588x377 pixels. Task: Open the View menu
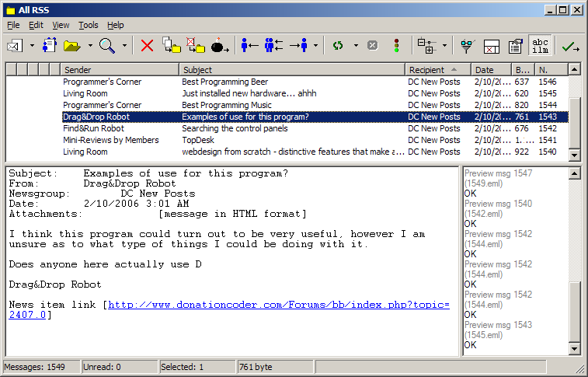[61, 25]
